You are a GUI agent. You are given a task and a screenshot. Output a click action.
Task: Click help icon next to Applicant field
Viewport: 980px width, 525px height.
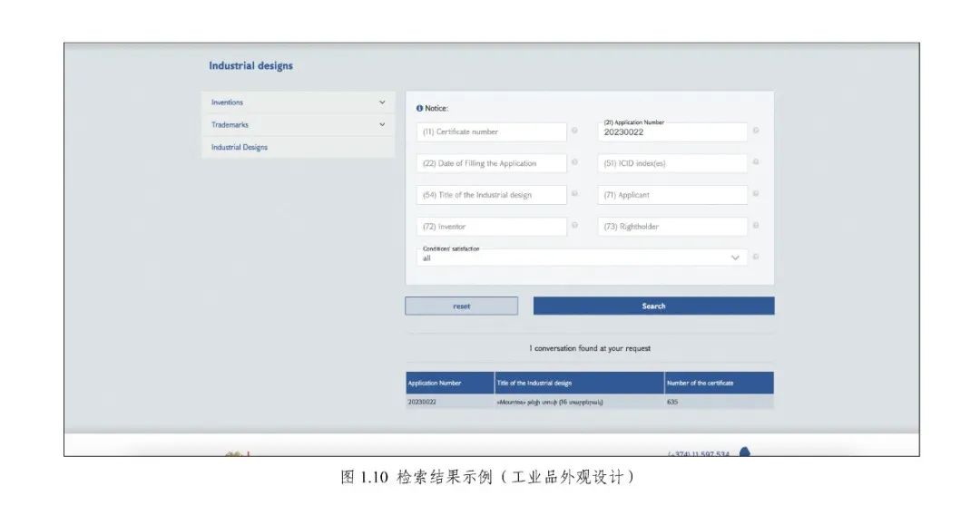point(756,194)
